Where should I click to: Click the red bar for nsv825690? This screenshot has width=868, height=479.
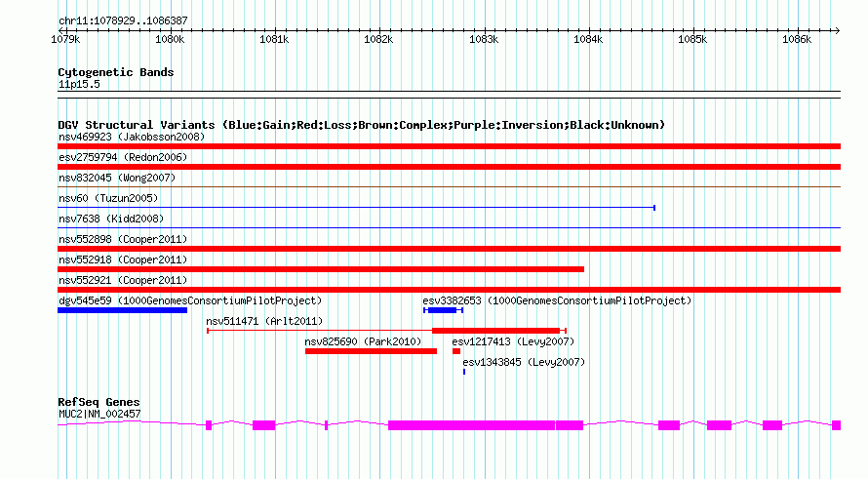[x=371, y=351]
